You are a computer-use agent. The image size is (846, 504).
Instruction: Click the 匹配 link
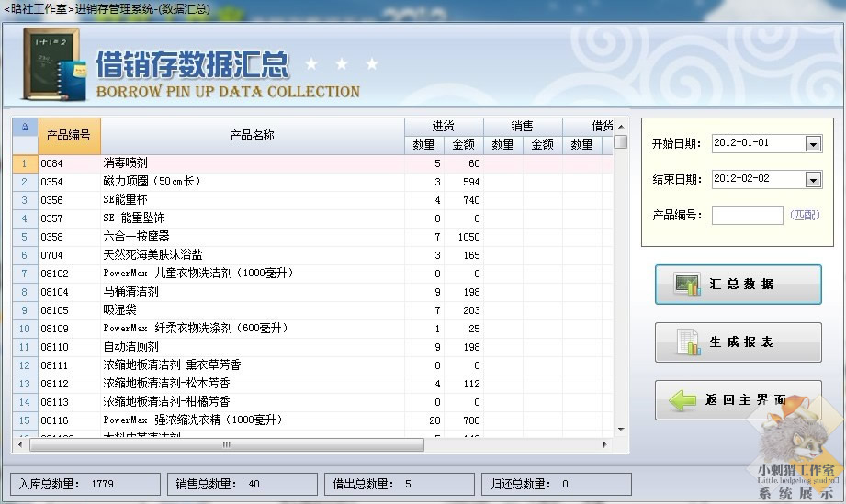click(805, 215)
